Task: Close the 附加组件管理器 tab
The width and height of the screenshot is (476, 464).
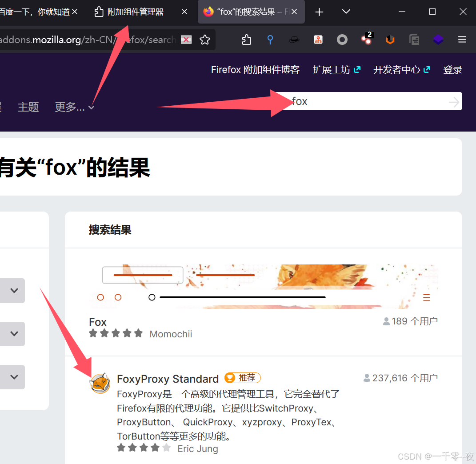Action: pos(184,12)
